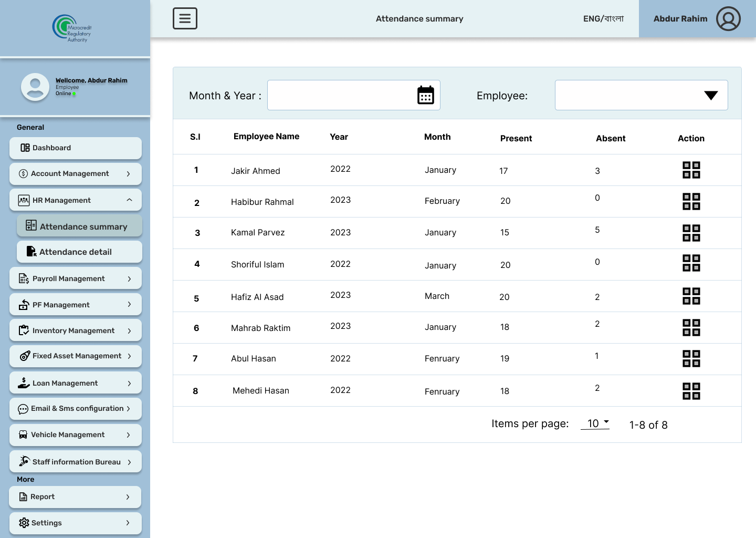Expand Vehicle Management chevron
Viewport: 756px width, 538px height.
tap(128, 435)
